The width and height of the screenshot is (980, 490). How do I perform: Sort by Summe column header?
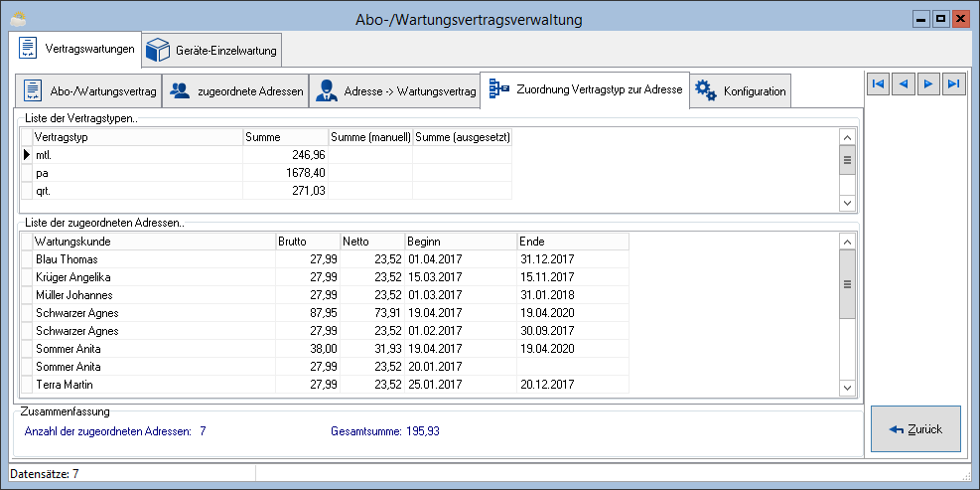tap(286, 137)
